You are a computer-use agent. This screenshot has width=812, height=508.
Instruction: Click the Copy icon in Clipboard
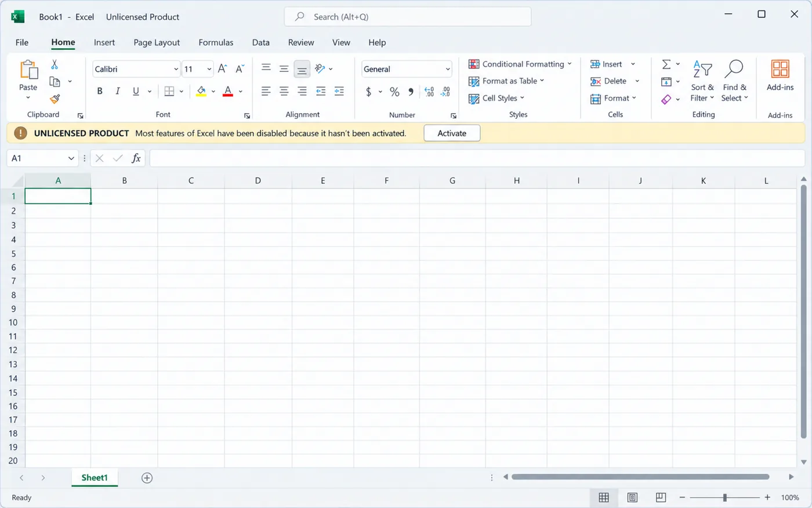[x=55, y=82]
